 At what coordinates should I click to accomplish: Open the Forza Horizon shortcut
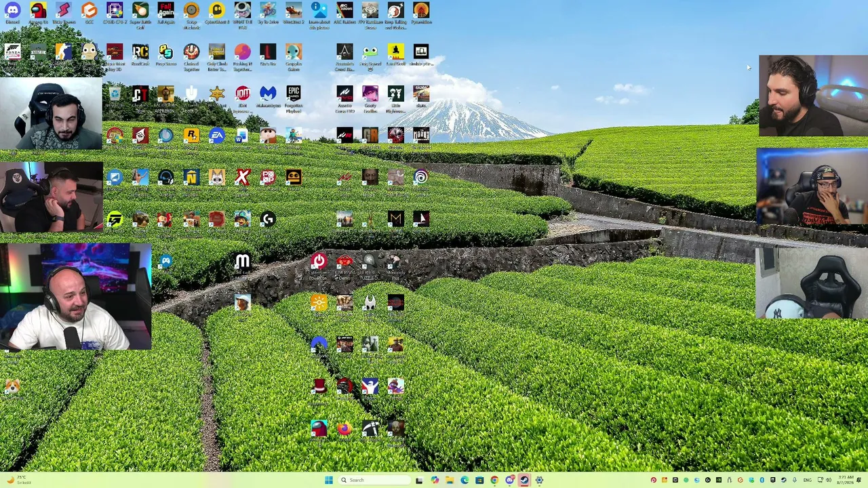(x=12, y=56)
